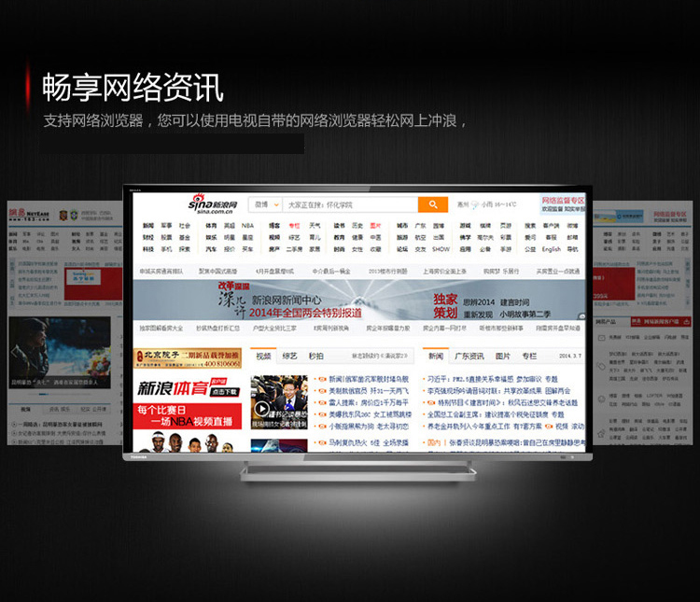Image resolution: width=700 pixels, height=602 pixels.
Task: Open the 军事 navigation link
Action: (166, 226)
